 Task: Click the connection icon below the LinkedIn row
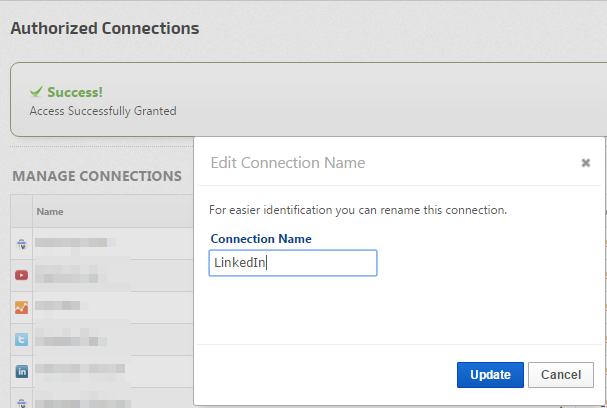[21, 401]
